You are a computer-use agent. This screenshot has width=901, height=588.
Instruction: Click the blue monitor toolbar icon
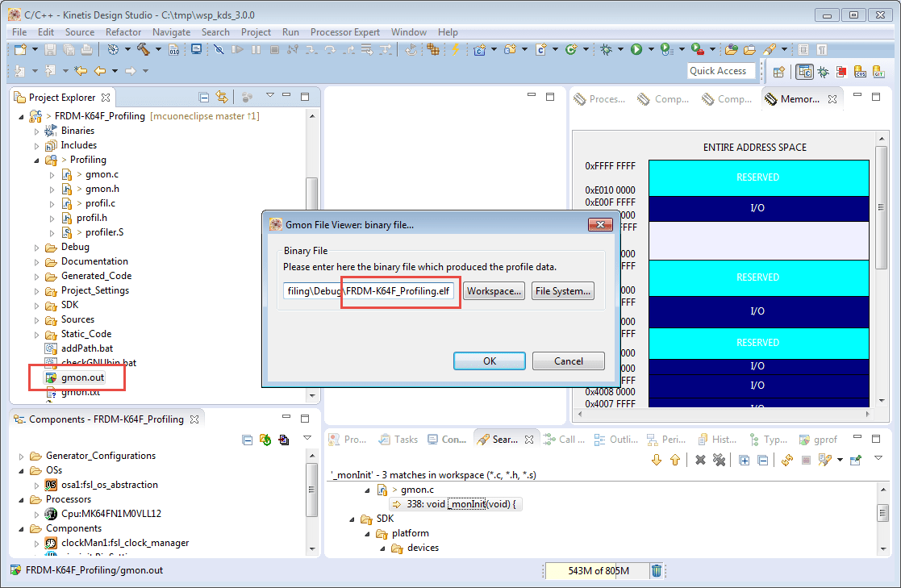click(x=197, y=49)
